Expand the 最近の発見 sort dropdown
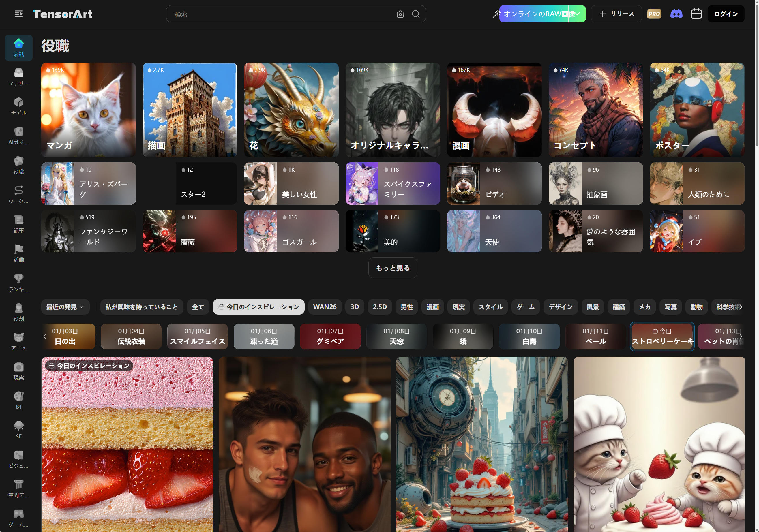This screenshot has height=532, width=759. 65,307
